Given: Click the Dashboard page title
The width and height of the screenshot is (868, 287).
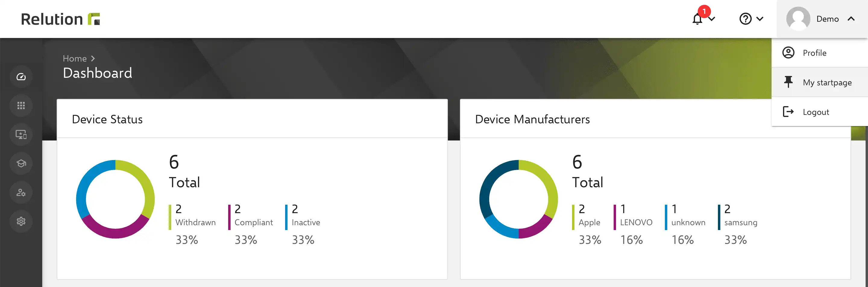Looking at the screenshot, I should [x=97, y=73].
